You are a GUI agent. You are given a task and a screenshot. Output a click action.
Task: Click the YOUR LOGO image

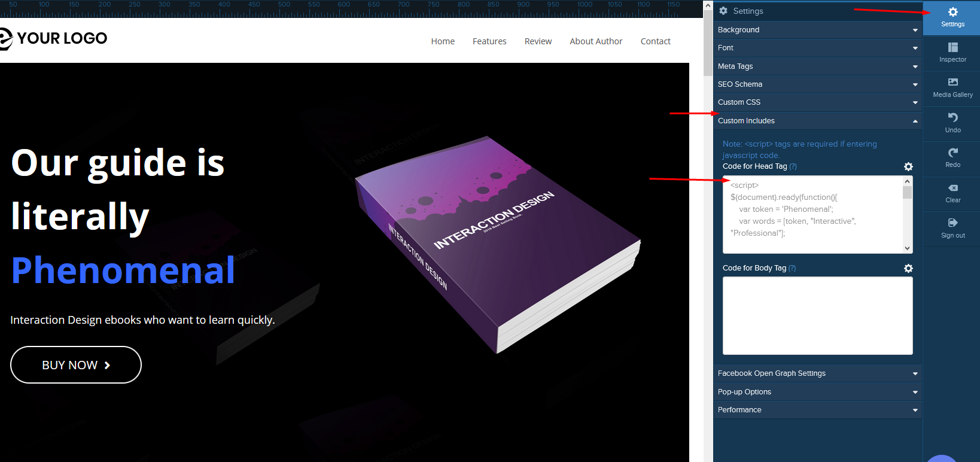53,38
